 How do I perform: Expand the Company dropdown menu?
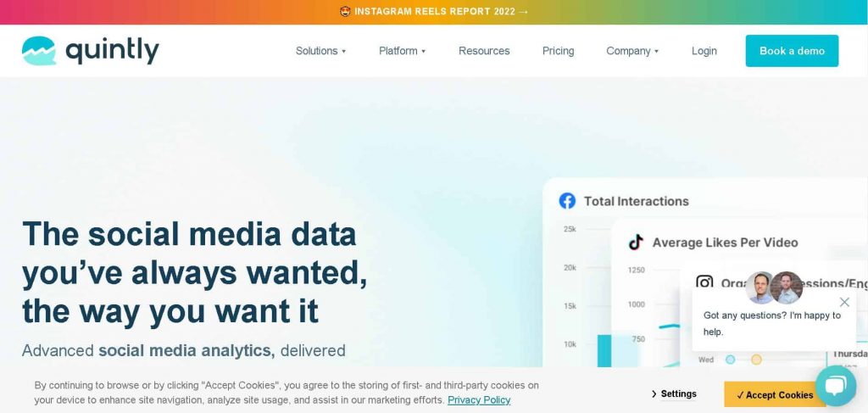point(632,51)
